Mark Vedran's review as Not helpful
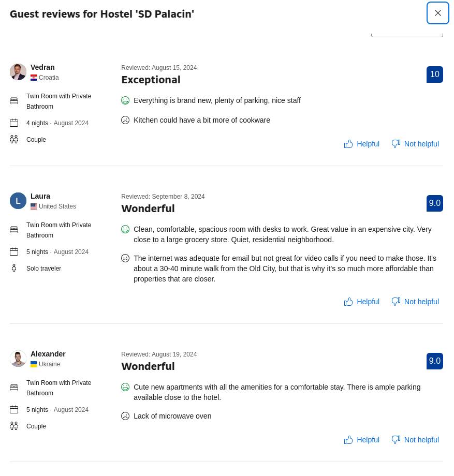Viewport: 454px width, 476px height. pos(415,144)
